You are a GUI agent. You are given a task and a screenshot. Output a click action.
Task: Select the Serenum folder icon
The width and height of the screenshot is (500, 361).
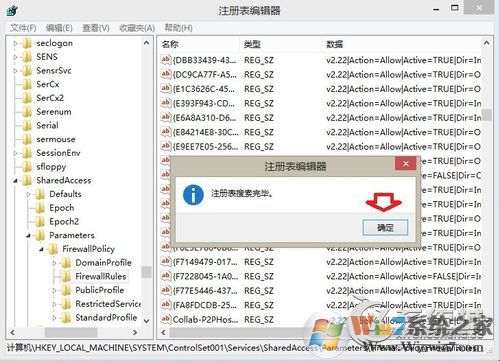27,112
